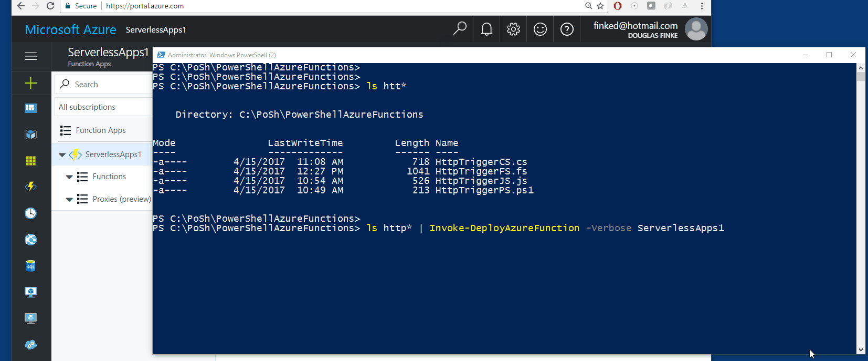Open the portal settings gear icon
Viewport: 868px width, 361px height.
pos(513,29)
